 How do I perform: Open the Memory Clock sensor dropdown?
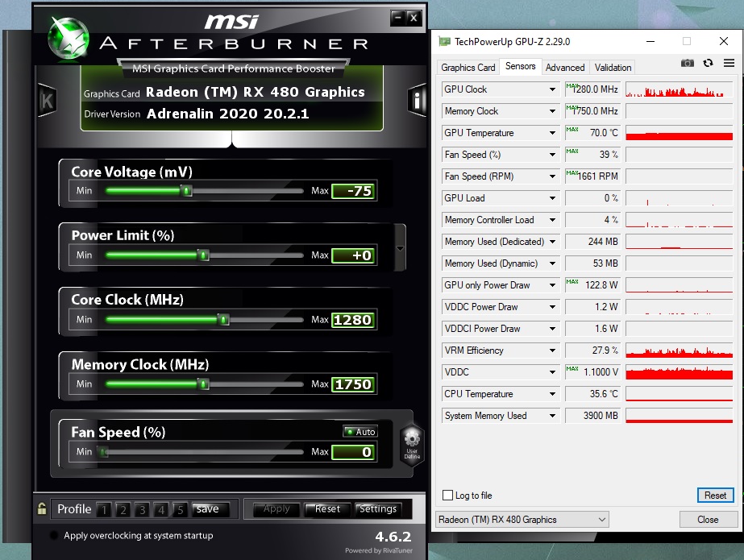(552, 111)
